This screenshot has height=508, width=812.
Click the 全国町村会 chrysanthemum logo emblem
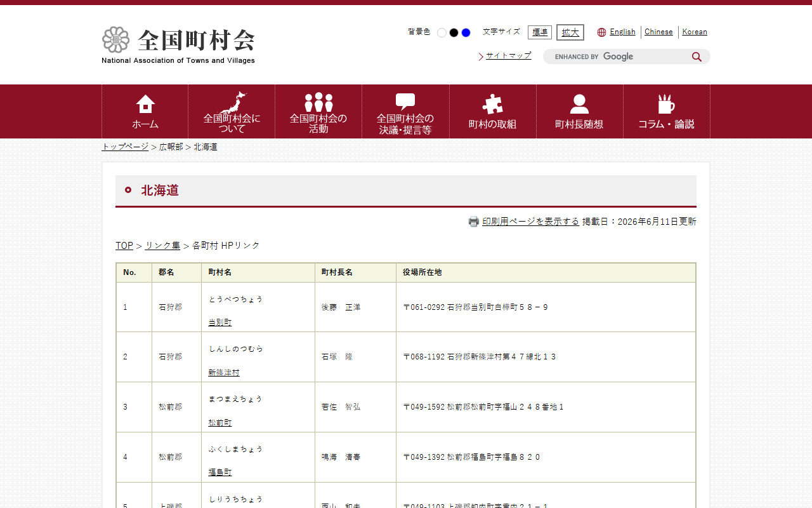[115, 39]
